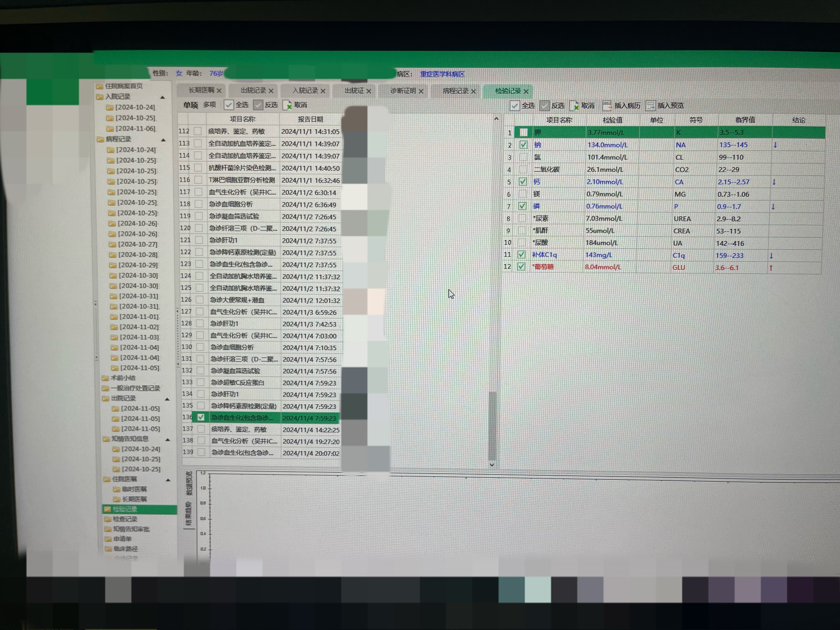840x630 pixels.
Task: Open the [2024-11-06] folder under 入院记录
Action: [x=131, y=129]
